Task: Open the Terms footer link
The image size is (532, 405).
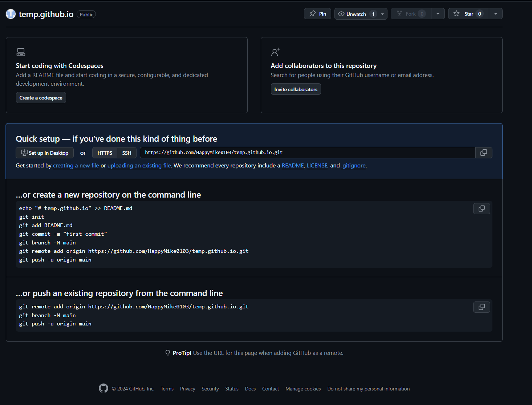Action: (x=167, y=389)
